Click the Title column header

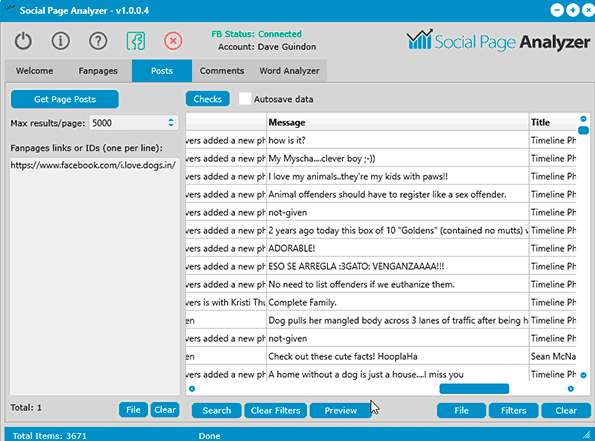(552, 122)
